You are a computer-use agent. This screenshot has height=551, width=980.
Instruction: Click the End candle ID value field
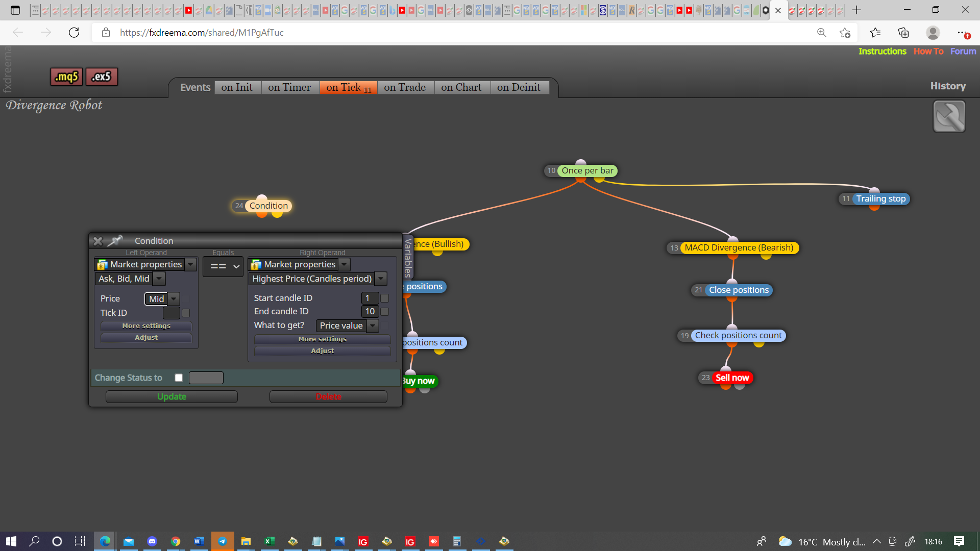click(370, 311)
